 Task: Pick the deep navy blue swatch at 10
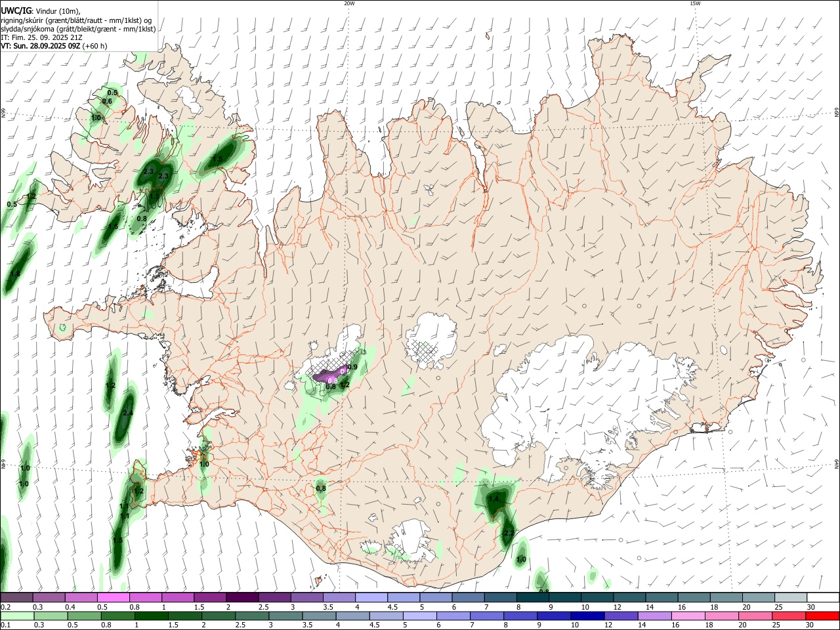(x=587, y=616)
